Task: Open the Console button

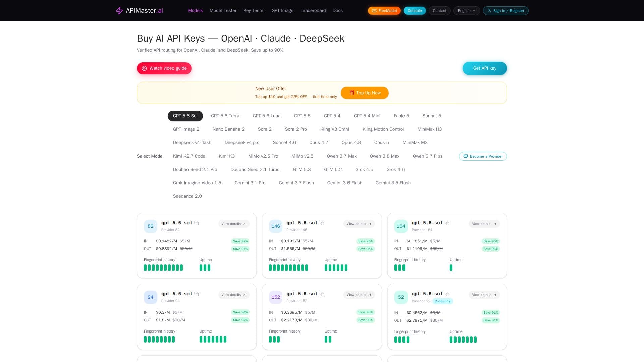Action: (415, 11)
